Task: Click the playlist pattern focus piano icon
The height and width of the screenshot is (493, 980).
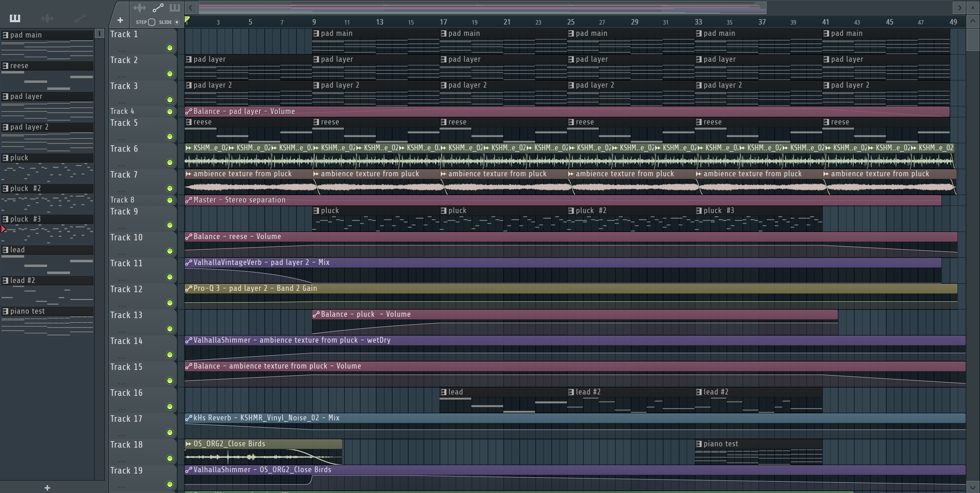Action: pos(174,8)
